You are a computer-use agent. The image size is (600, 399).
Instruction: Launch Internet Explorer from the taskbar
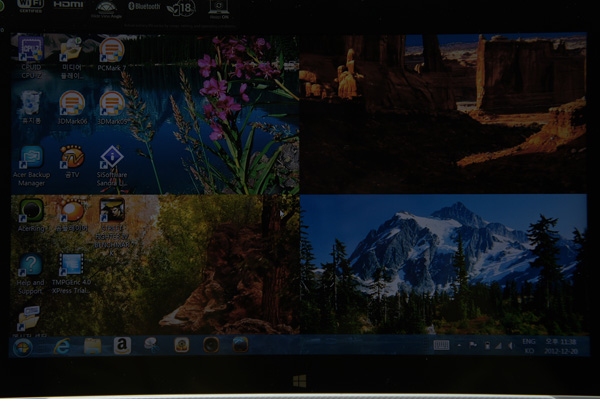click(x=62, y=347)
